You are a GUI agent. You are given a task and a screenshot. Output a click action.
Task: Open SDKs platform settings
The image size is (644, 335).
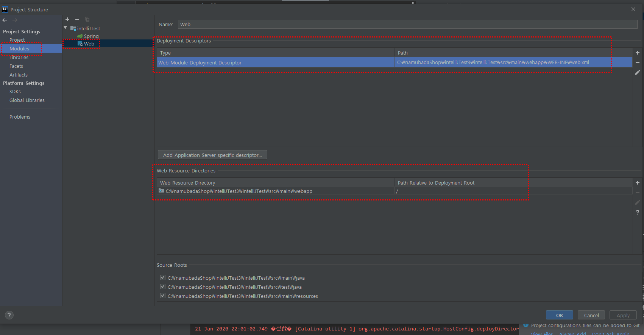point(15,92)
